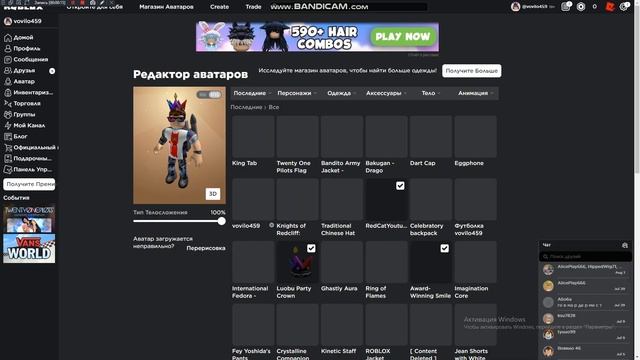Expand the Одежда dropdown
This screenshot has width=640, height=360.
pos(342,93)
